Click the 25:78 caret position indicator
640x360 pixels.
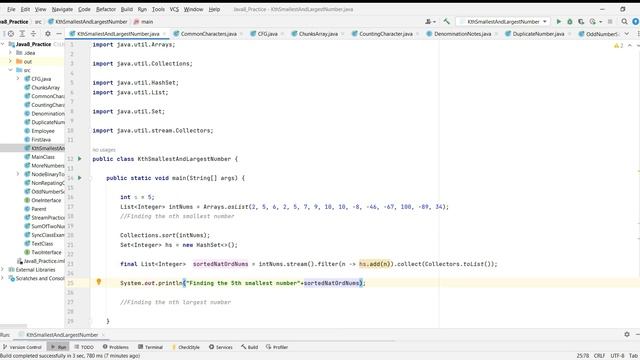tap(582, 356)
